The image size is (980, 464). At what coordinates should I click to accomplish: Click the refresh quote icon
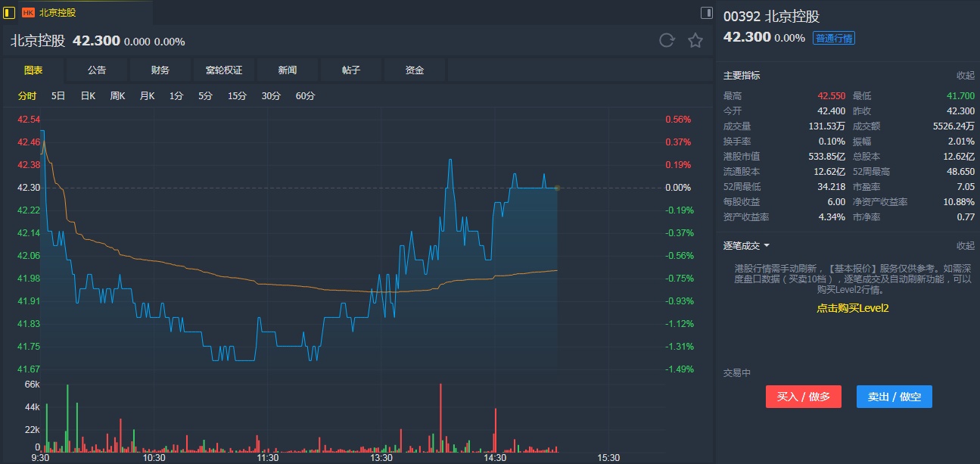(x=667, y=41)
